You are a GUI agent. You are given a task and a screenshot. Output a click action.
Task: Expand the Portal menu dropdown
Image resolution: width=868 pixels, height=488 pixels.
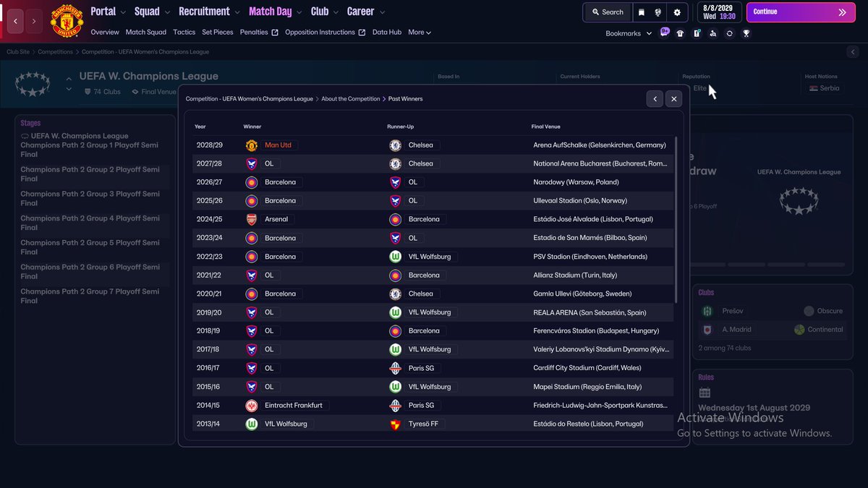pyautogui.click(x=122, y=12)
